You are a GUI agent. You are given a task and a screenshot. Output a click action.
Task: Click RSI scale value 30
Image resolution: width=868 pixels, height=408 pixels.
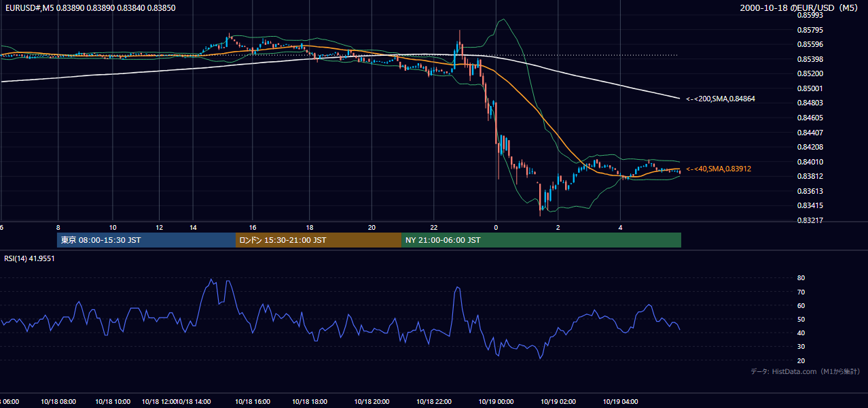[801, 347]
